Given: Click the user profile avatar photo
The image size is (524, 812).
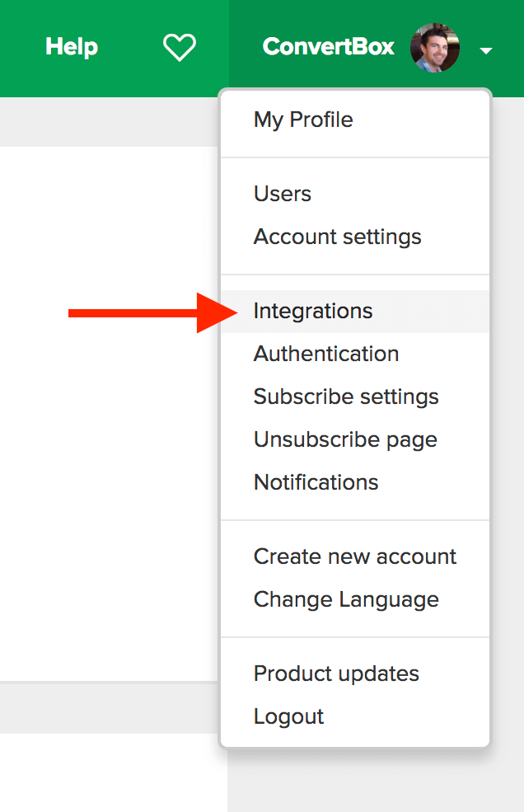Looking at the screenshot, I should (435, 48).
